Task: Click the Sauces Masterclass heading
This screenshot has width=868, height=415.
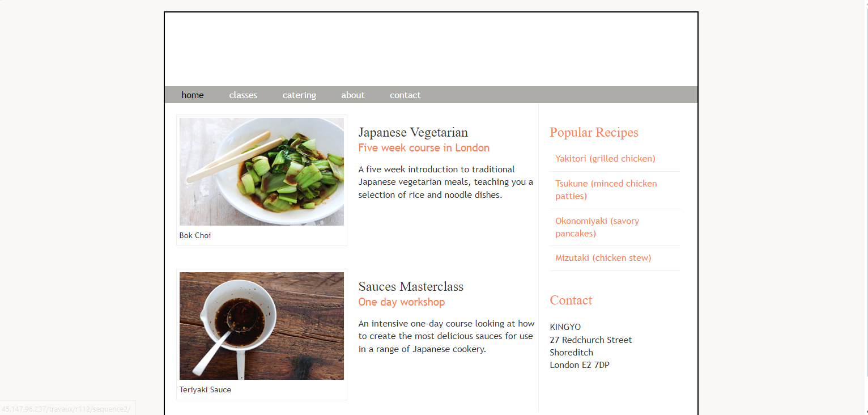Action: pos(411,287)
